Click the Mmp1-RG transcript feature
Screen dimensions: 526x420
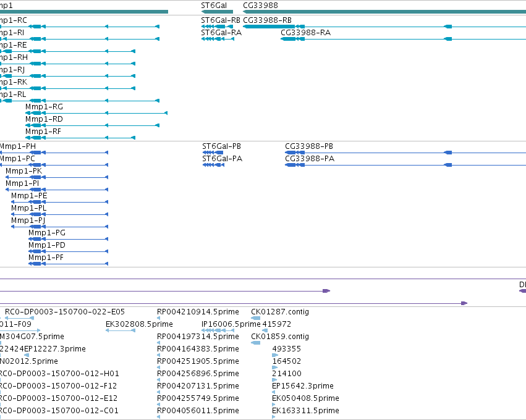click(x=96, y=113)
